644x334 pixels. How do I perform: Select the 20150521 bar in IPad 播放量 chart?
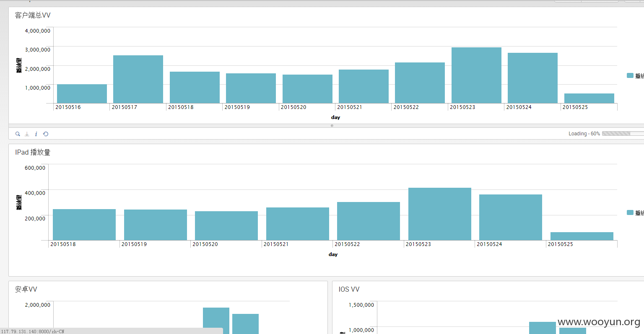[x=298, y=224]
